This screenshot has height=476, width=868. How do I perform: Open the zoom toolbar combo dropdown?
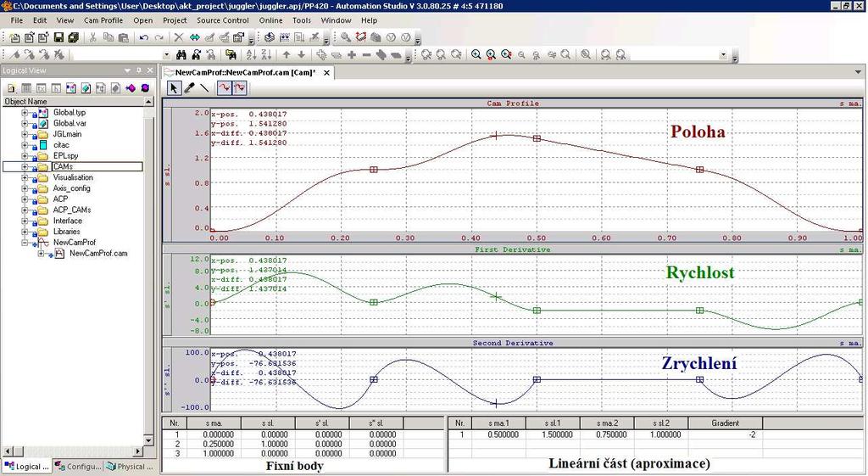click(x=723, y=54)
